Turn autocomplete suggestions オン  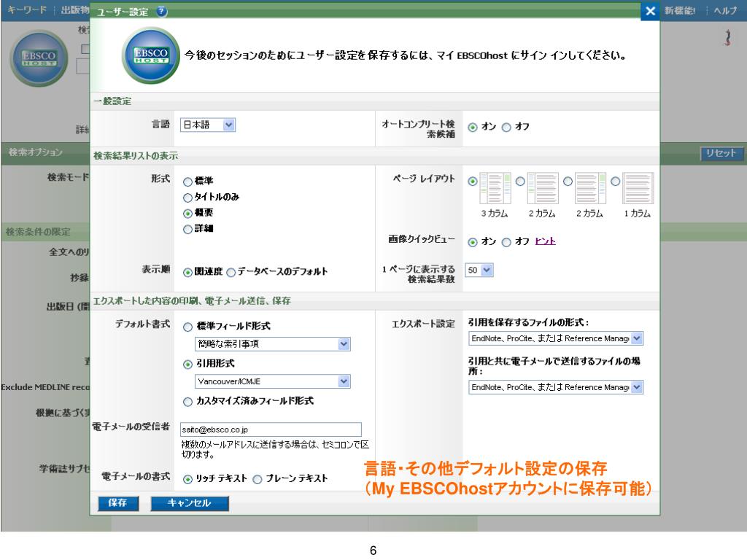click(x=473, y=127)
